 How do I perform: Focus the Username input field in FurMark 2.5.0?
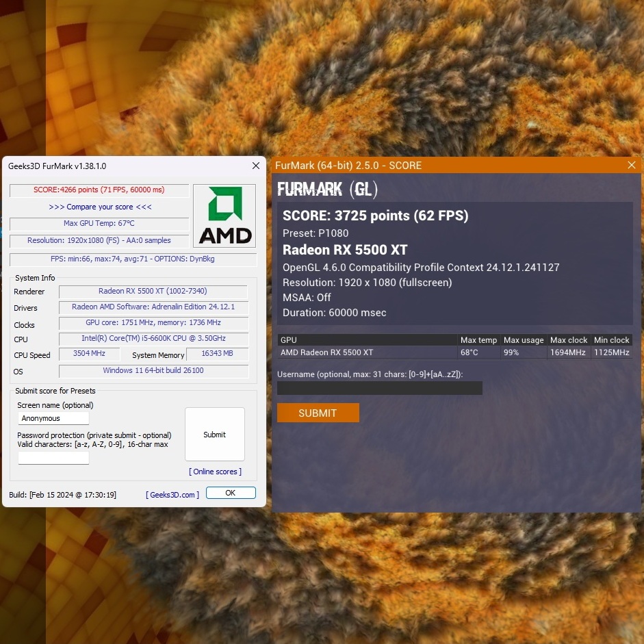click(x=380, y=388)
